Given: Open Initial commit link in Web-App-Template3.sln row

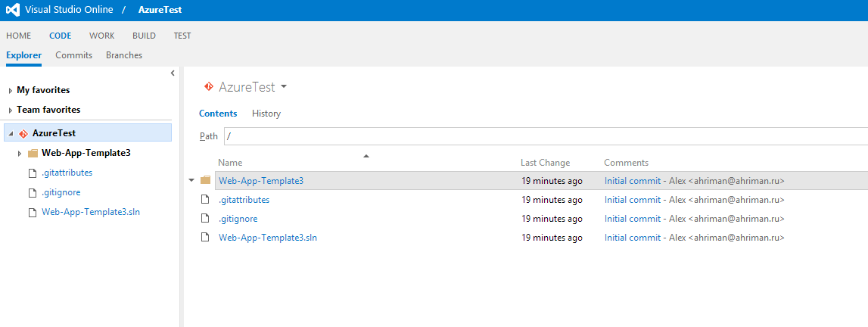Looking at the screenshot, I should coord(633,238).
